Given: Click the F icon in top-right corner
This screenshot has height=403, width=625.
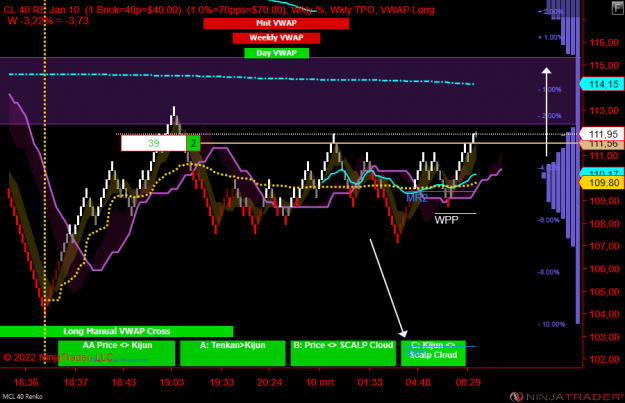Looking at the screenshot, I should pyautogui.click(x=617, y=8).
